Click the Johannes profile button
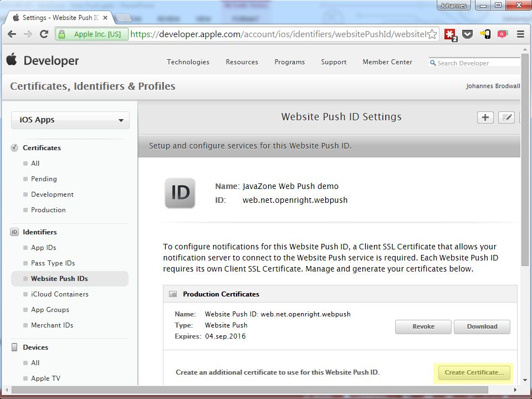 (453, 6)
